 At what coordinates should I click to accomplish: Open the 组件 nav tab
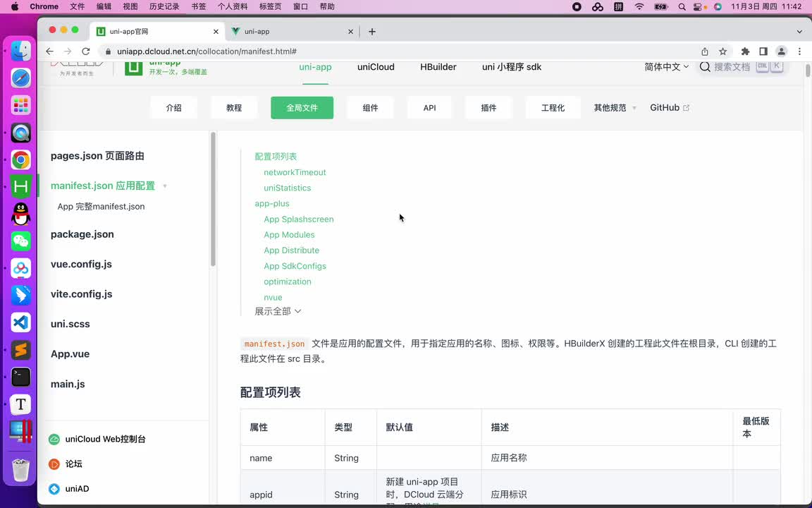370,108
